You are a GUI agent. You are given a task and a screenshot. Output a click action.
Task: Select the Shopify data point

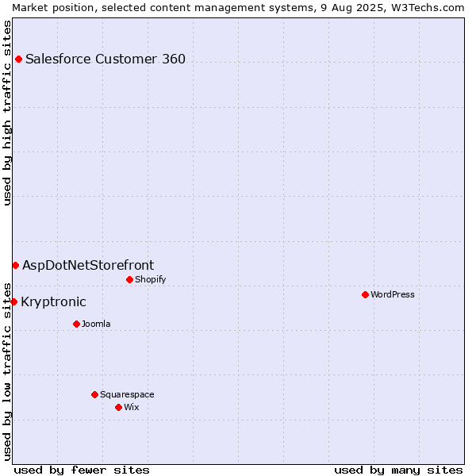(x=129, y=279)
